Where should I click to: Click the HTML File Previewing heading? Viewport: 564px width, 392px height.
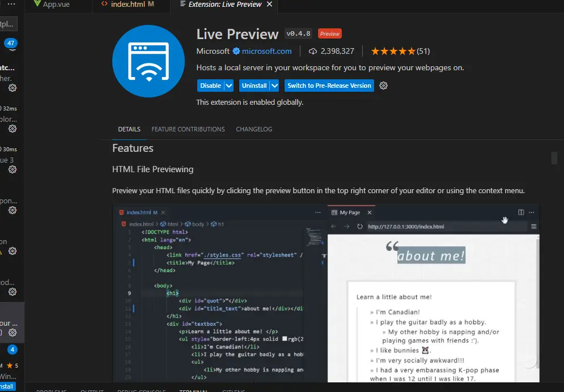pyautogui.click(x=152, y=169)
